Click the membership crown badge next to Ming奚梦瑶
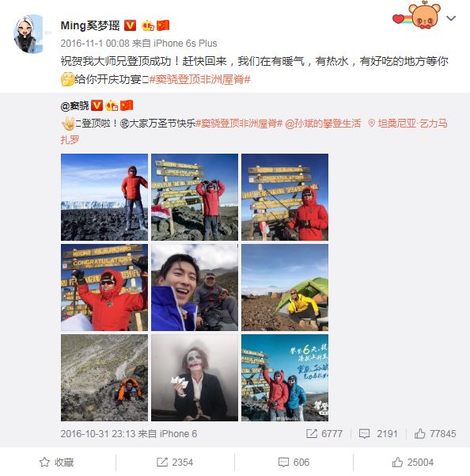 (148, 25)
